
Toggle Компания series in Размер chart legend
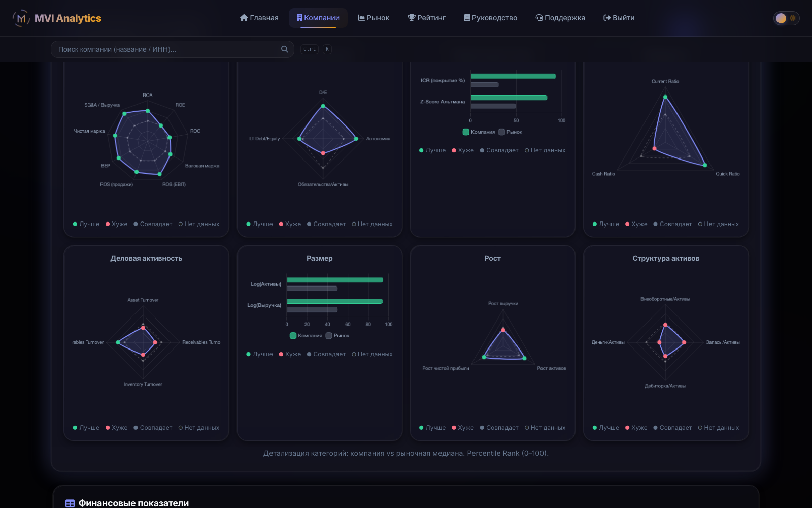[x=306, y=336]
